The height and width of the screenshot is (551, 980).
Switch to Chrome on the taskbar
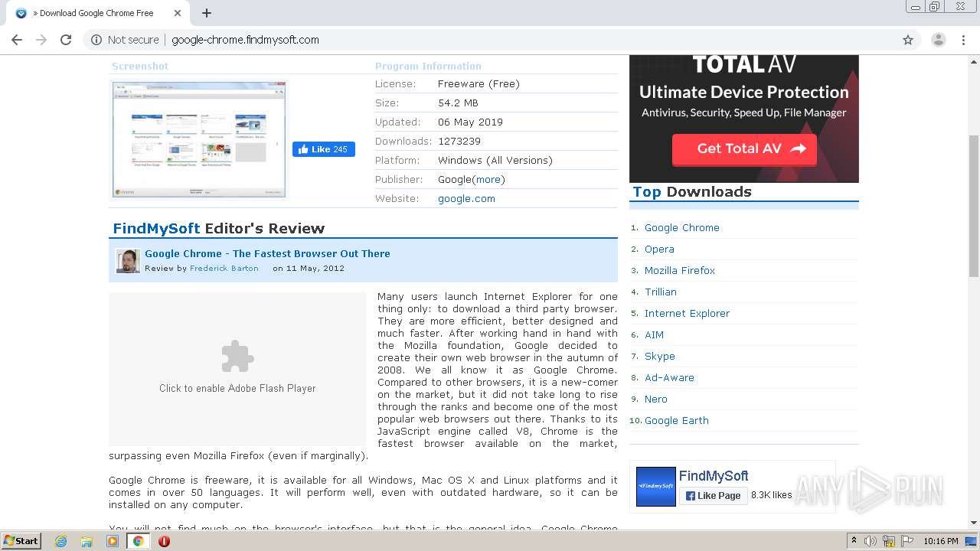click(138, 541)
